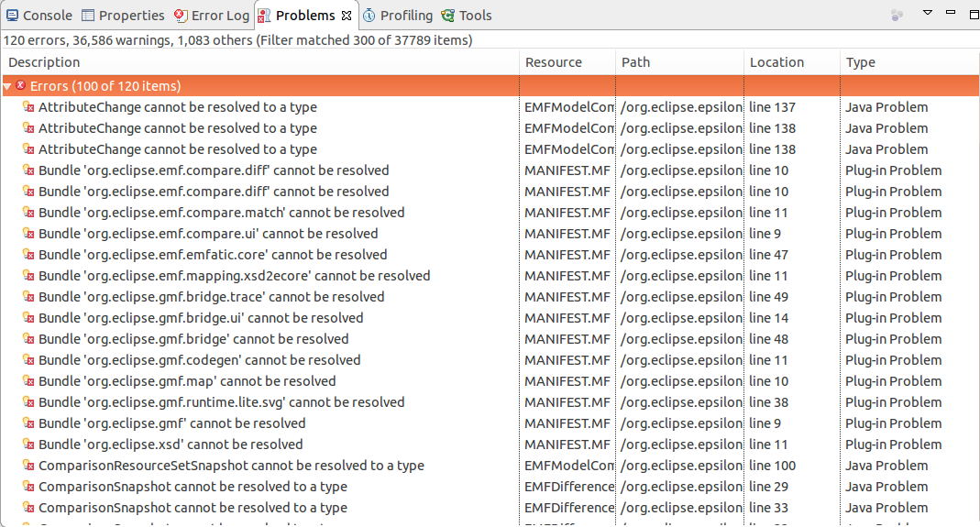Select ComparisonResourceSetSnapshot error text
This screenshot has height=527, width=980.
231,465
